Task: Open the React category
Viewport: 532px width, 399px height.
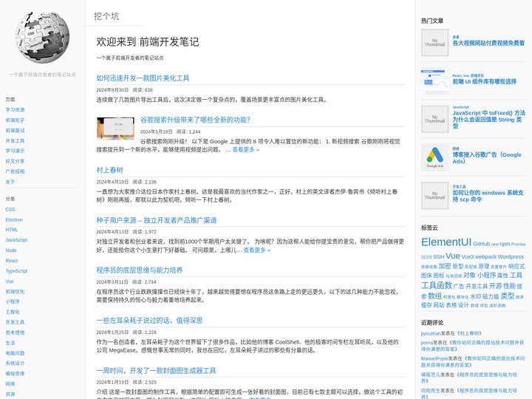Action: point(12,261)
